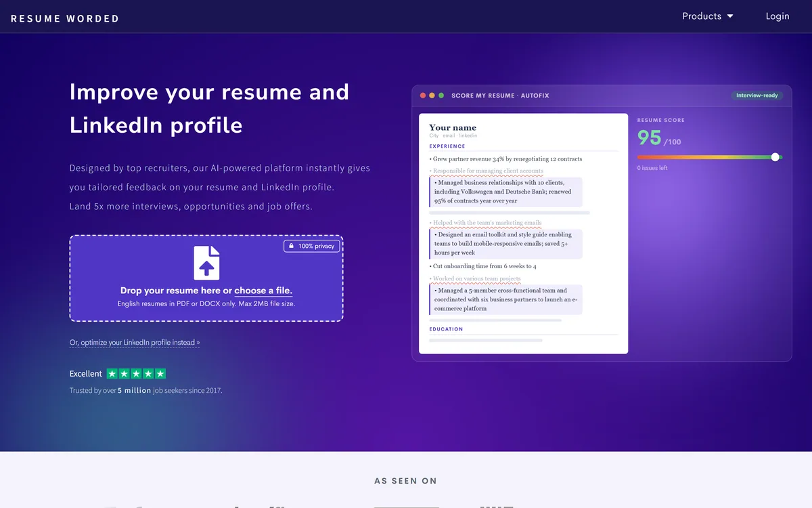Click the Login link
Viewport: 812px width, 508px height.
coord(777,16)
